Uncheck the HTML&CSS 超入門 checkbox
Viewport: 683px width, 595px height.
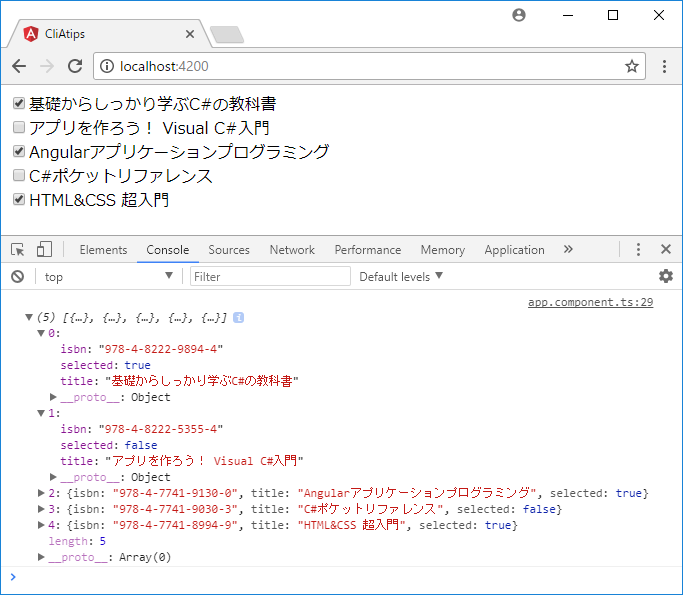[x=19, y=199]
